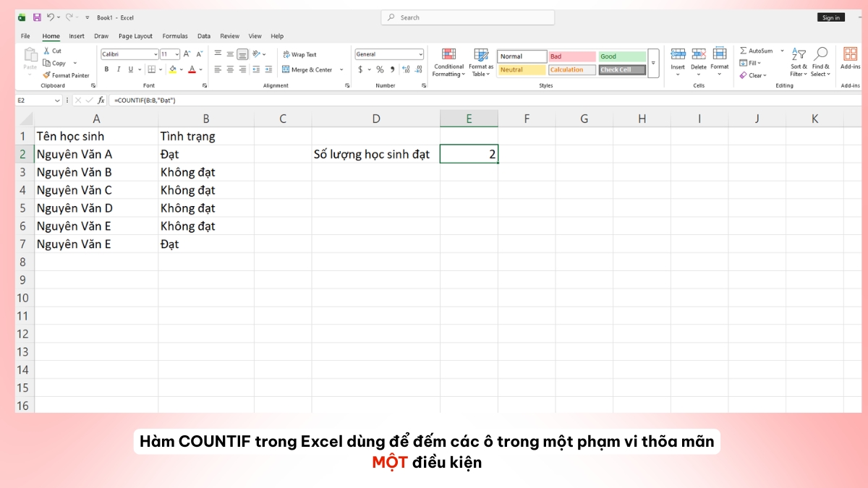Image resolution: width=868 pixels, height=488 pixels.
Task: Open the Fill Color dropdown arrow
Action: [x=182, y=69]
